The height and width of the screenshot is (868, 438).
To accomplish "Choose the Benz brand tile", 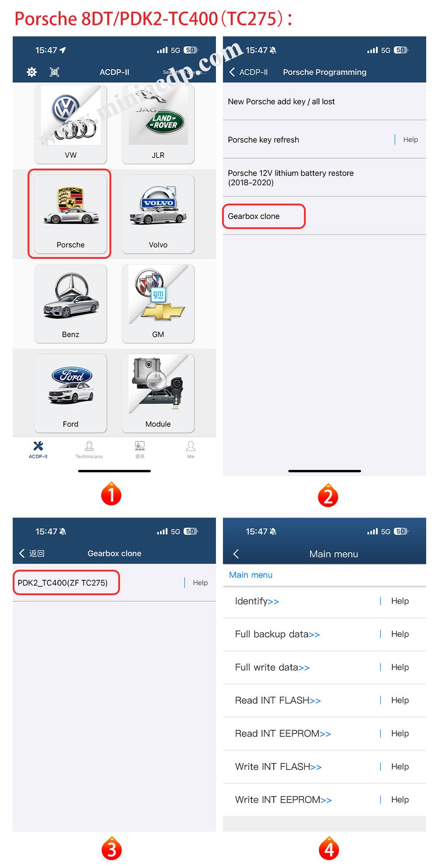I will (x=71, y=303).
